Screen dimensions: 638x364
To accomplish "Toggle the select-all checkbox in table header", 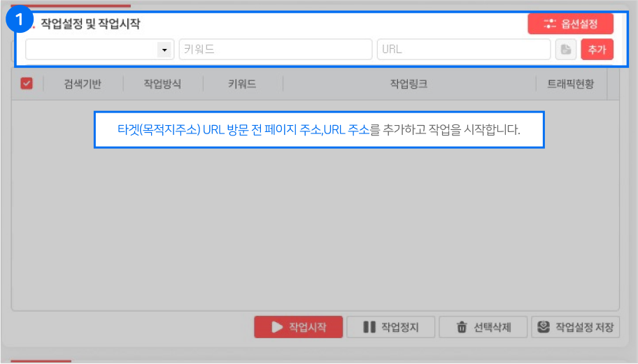I will click(27, 83).
